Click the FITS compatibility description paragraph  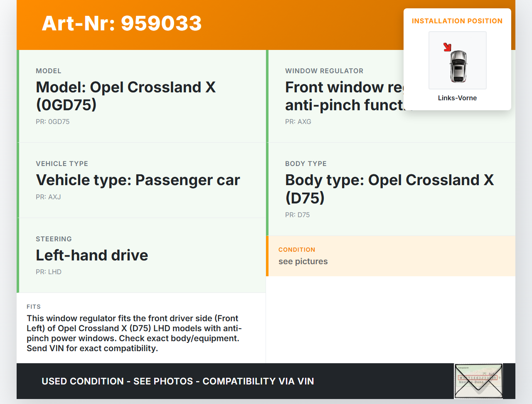click(x=134, y=333)
